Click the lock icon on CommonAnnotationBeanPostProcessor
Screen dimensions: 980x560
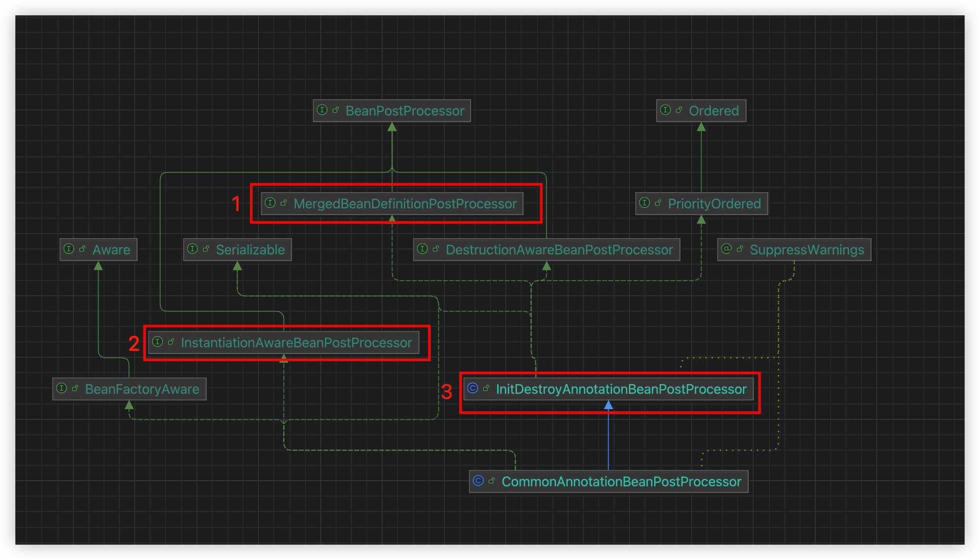[492, 481]
